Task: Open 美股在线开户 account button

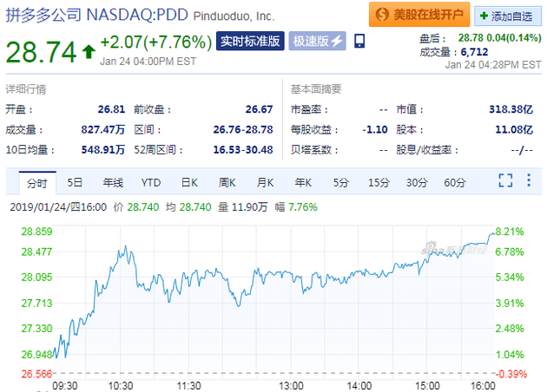Action: coord(419,15)
